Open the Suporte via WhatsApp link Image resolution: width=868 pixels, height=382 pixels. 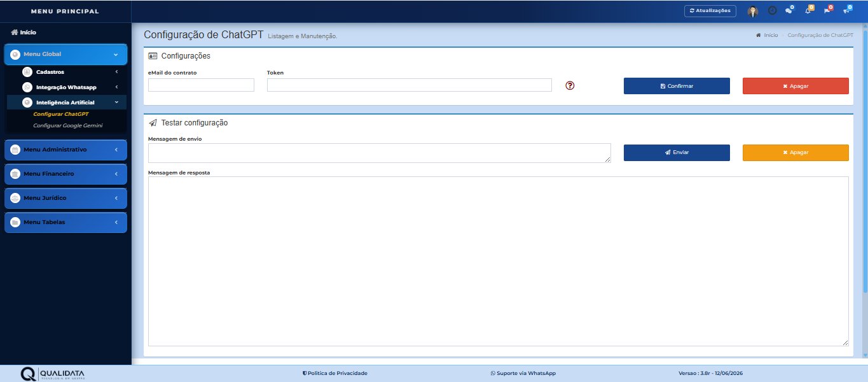coord(523,373)
